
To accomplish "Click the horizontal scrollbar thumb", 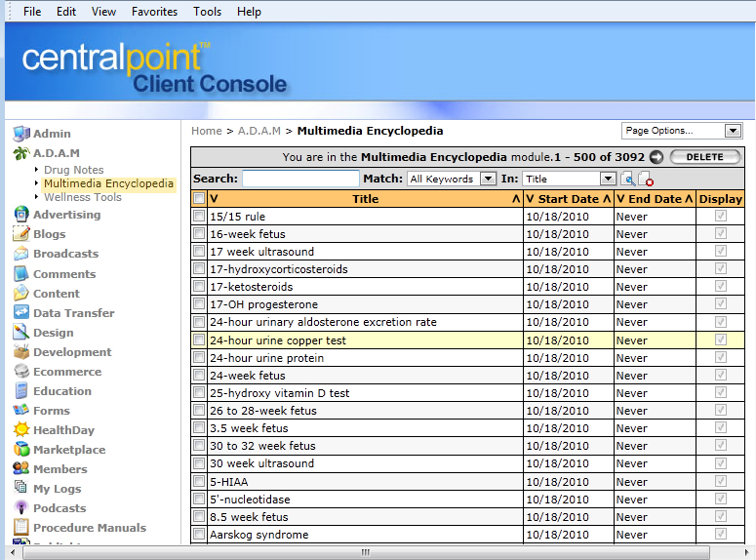I will click(x=366, y=552).
